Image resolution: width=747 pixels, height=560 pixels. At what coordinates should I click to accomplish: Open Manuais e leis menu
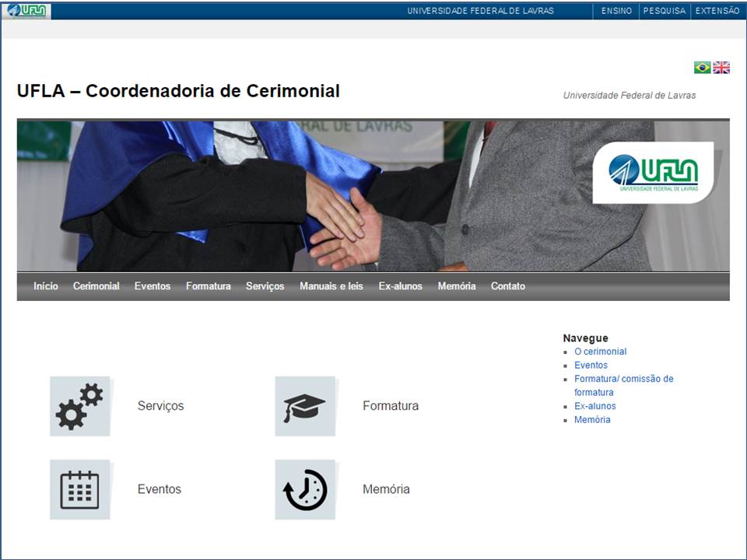(x=331, y=286)
